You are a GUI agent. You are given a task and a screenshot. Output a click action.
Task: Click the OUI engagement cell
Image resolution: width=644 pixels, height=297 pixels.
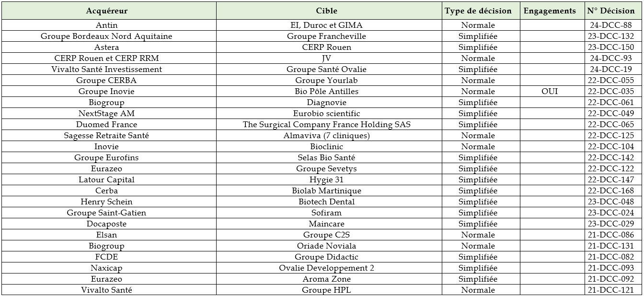(x=550, y=91)
